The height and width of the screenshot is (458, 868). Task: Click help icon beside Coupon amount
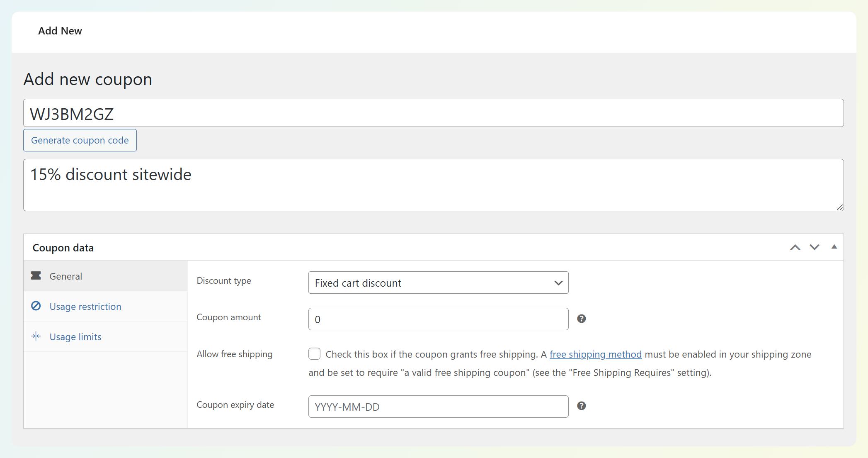coord(581,319)
